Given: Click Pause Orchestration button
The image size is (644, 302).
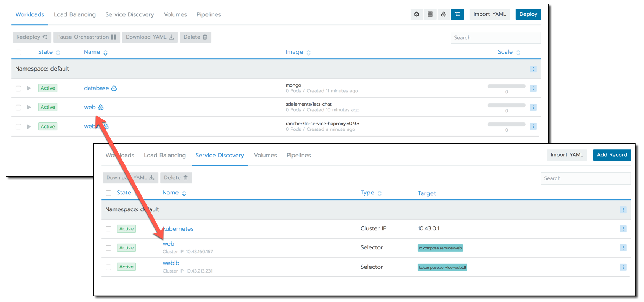Looking at the screenshot, I should click(87, 37).
